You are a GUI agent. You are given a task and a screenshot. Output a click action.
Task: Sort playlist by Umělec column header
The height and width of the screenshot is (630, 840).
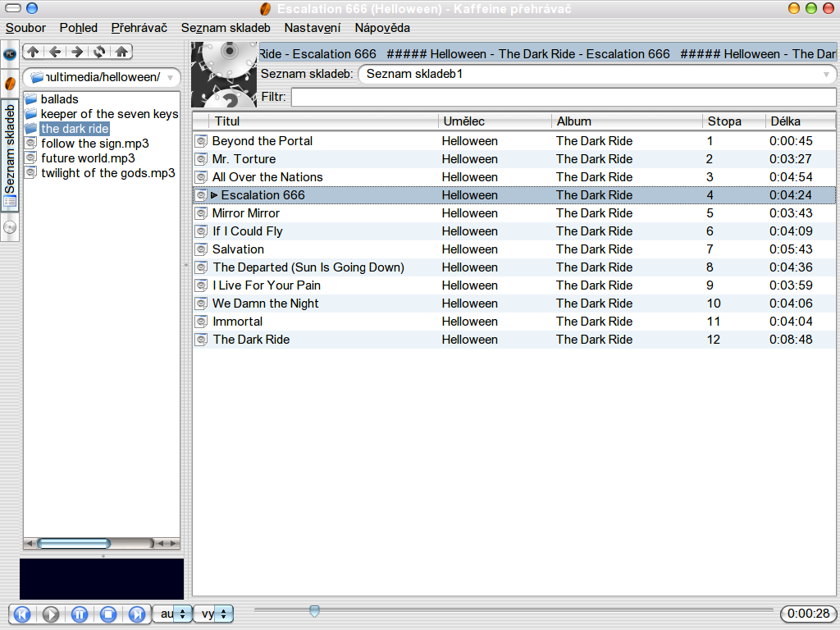(495, 121)
